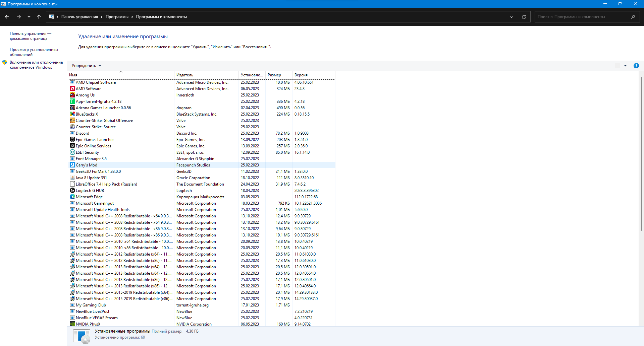Select My Gaming Club entry

point(202,305)
